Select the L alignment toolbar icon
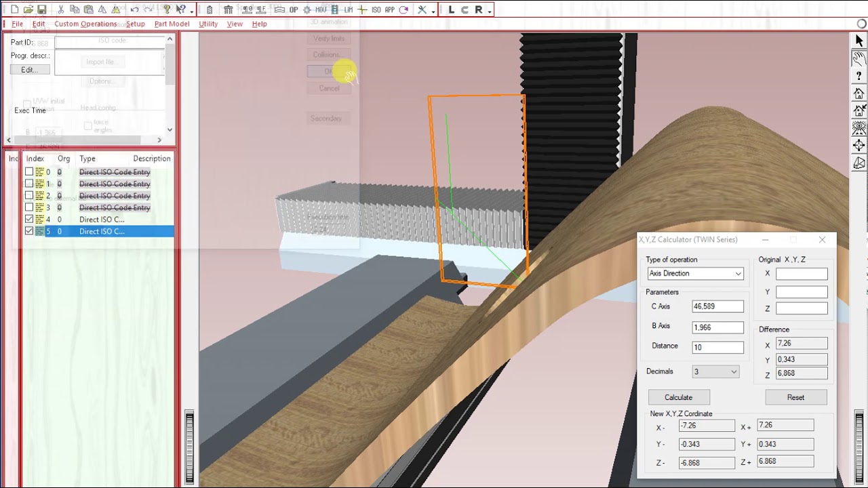This screenshot has width=868, height=488. (452, 9)
